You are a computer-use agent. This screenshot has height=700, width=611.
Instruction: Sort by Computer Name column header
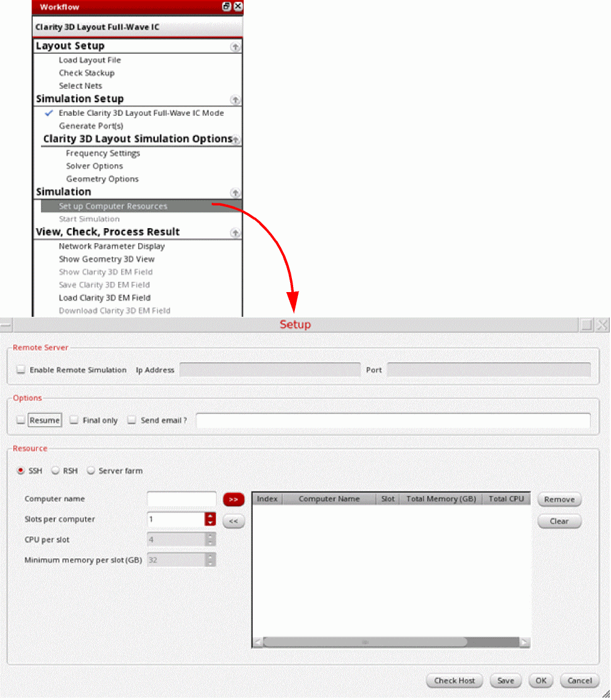[329, 498]
